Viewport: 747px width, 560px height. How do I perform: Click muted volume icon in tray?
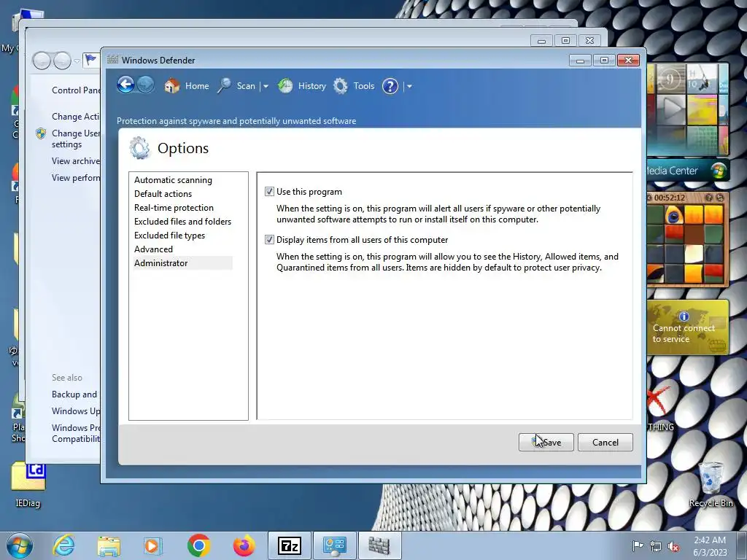pyautogui.click(x=673, y=545)
